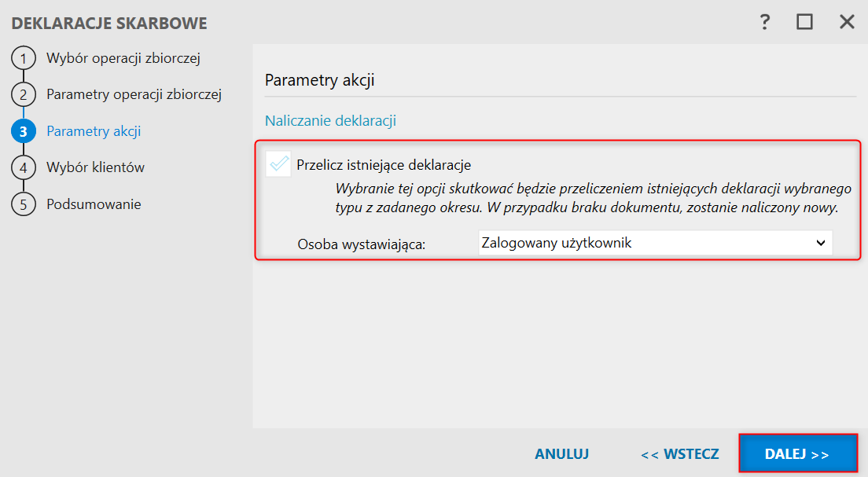Click step 5 circle icon
The height and width of the screenshot is (477, 868).
24,204
